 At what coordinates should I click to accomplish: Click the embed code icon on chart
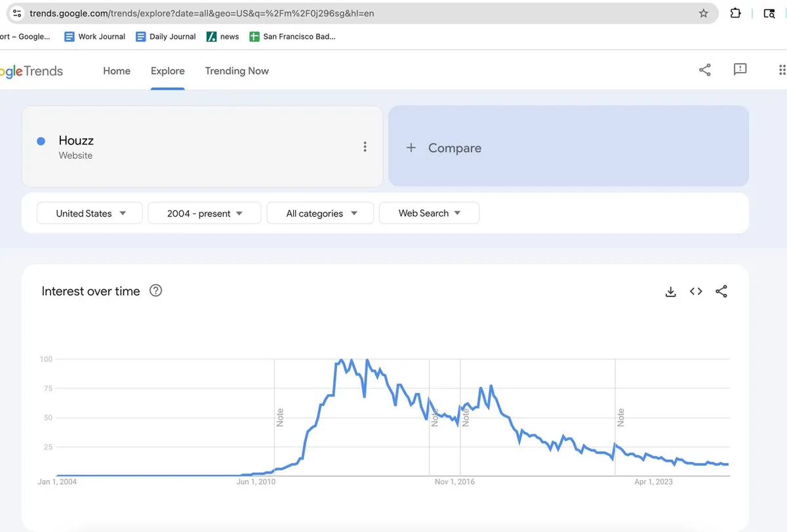click(696, 291)
